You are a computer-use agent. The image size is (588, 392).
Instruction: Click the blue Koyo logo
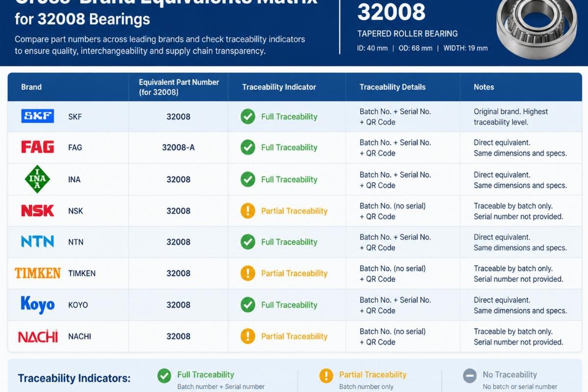38,305
